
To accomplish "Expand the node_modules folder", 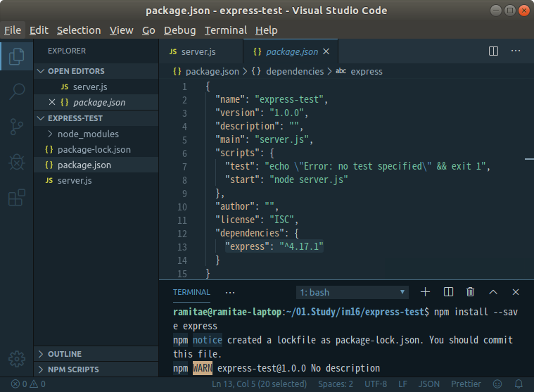I will tap(50, 134).
